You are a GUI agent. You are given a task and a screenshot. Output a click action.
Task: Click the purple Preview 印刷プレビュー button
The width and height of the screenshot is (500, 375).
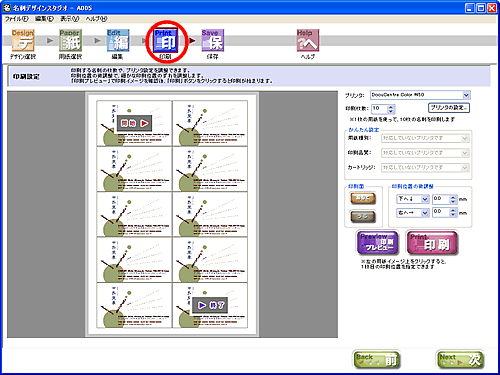[377, 243]
